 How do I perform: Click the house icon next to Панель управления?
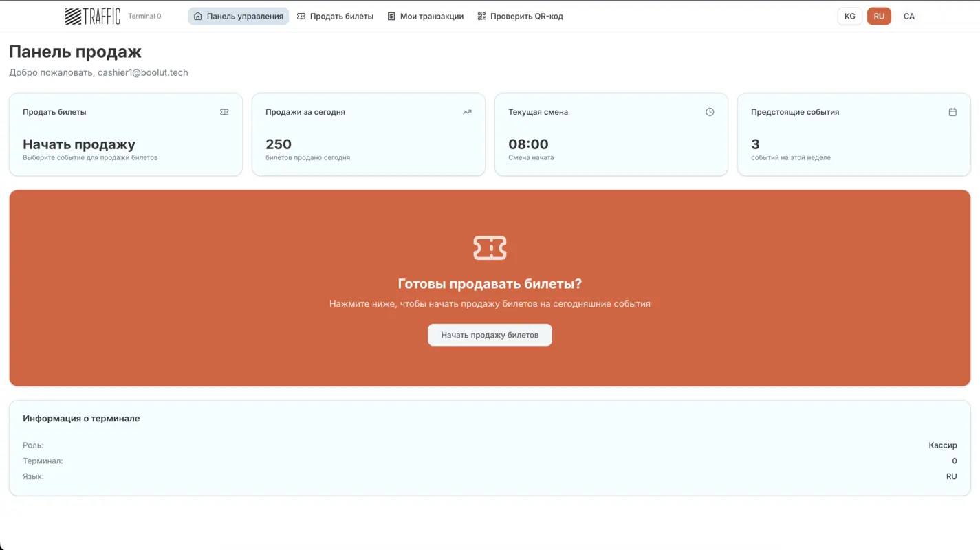(x=197, y=15)
